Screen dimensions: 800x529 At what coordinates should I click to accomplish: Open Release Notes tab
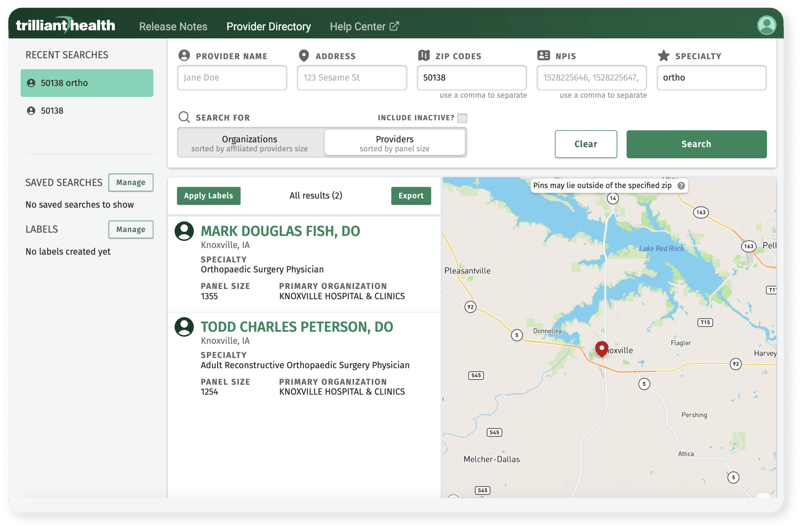[x=173, y=27]
